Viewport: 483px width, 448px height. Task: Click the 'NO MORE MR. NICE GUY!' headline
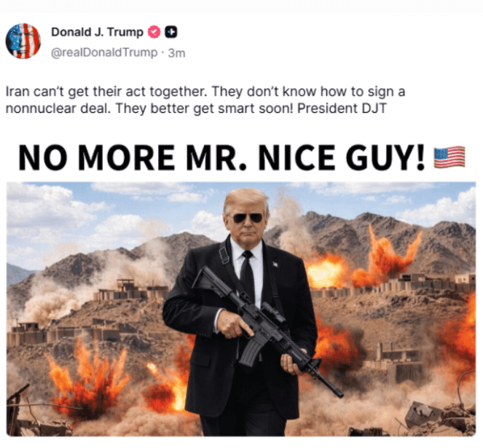pyautogui.click(x=221, y=157)
